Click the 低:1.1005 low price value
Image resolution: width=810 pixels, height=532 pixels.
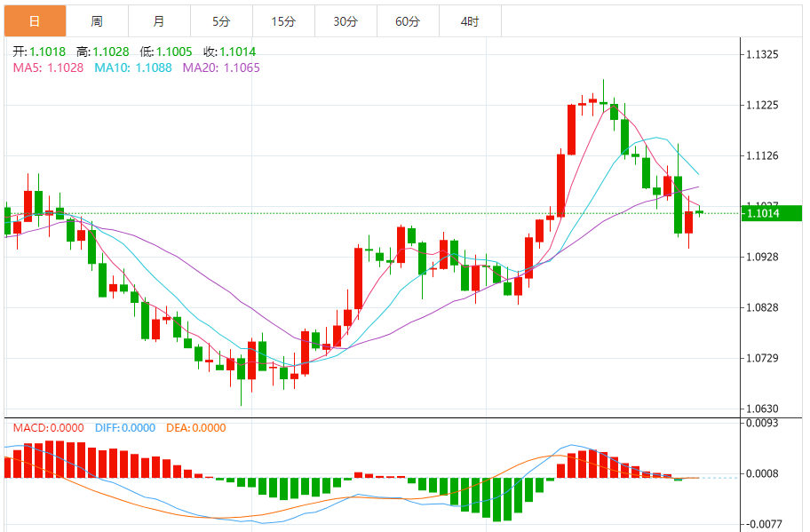[x=166, y=52]
